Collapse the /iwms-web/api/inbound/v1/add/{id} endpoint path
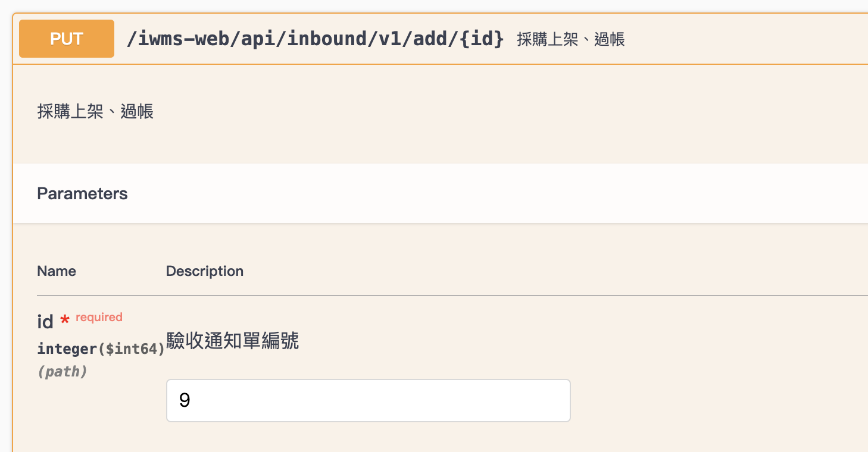 316,39
